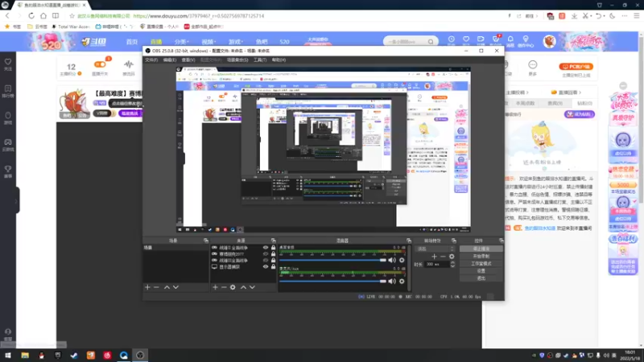Adjust 麦克风/Aux volume slider

333,281
